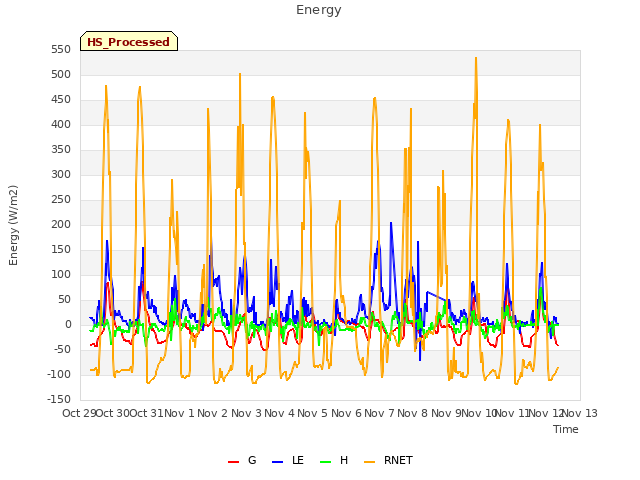Click the Oct 31 x-axis date label
Screen dimensions: 640x480
pyautogui.click(x=146, y=413)
